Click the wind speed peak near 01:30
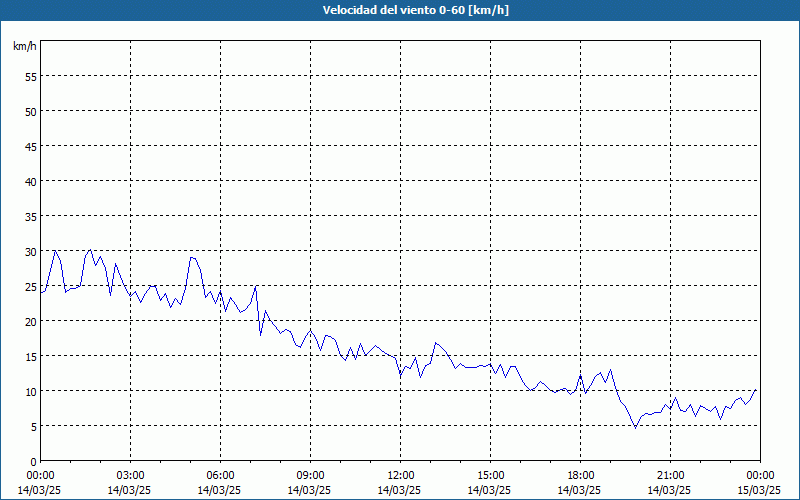This screenshot has width=800, height=500. pos(90,250)
